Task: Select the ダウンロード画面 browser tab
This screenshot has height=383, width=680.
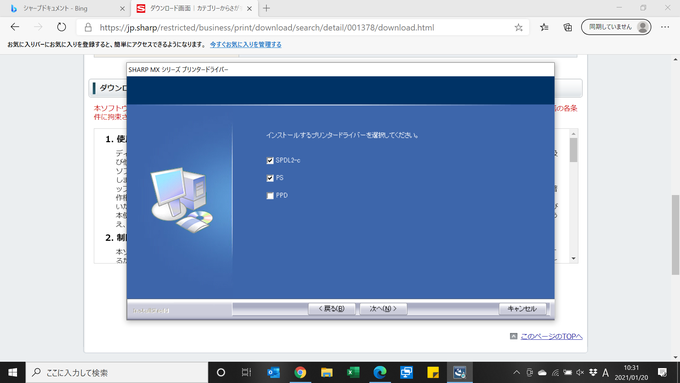Action: [195, 8]
